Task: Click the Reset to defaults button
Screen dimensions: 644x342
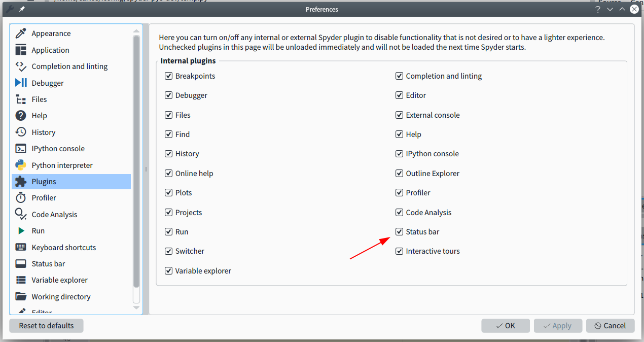Action: click(x=46, y=325)
